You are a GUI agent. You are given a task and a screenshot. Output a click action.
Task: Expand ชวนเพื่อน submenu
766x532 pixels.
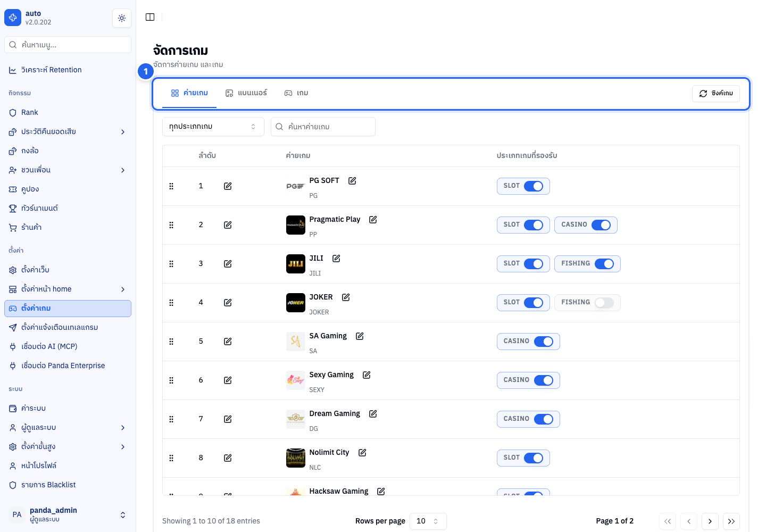[123, 170]
